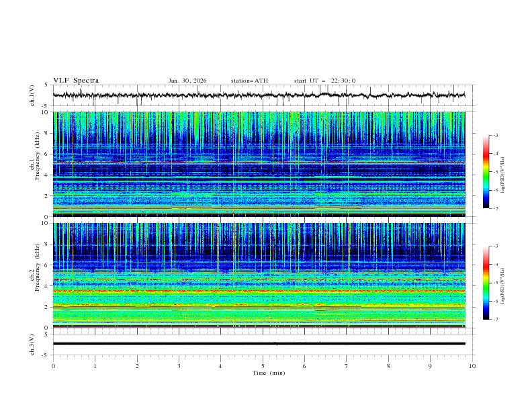532x411 pixels.
Task: Click the ch.2 spectrogram color bar
Action: click(486, 283)
